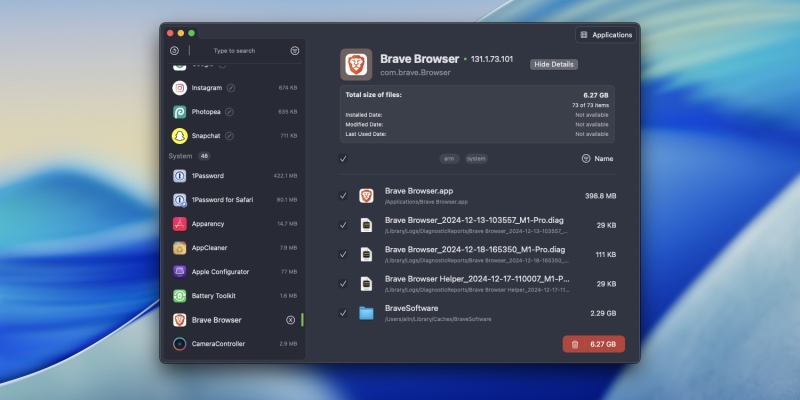The image size is (800, 400).
Task: Click the Apple Configurator icon
Action: tap(180, 271)
